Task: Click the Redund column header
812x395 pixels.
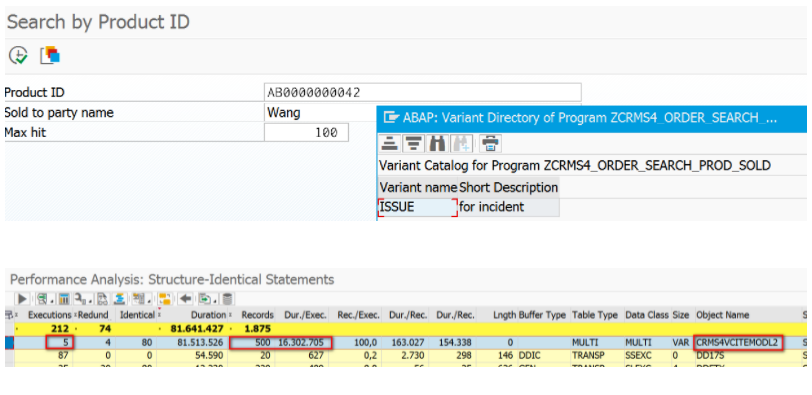Action: [93, 315]
